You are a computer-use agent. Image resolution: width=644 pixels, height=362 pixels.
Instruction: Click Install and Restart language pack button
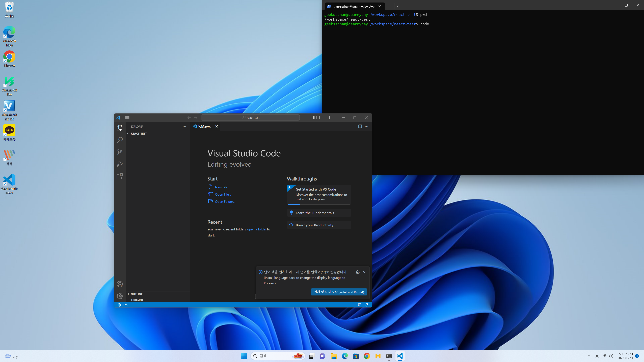point(339,292)
